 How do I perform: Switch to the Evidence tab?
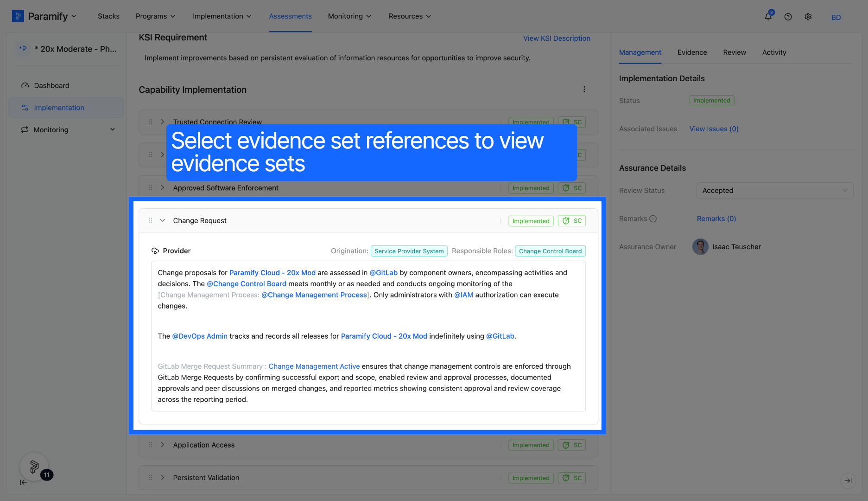click(692, 52)
